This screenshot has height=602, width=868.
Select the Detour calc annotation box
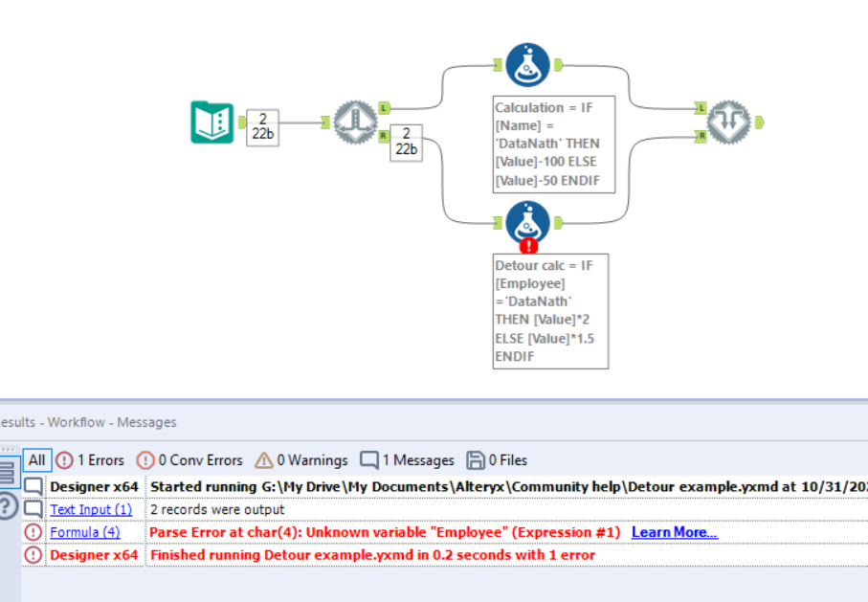pyautogui.click(x=549, y=310)
